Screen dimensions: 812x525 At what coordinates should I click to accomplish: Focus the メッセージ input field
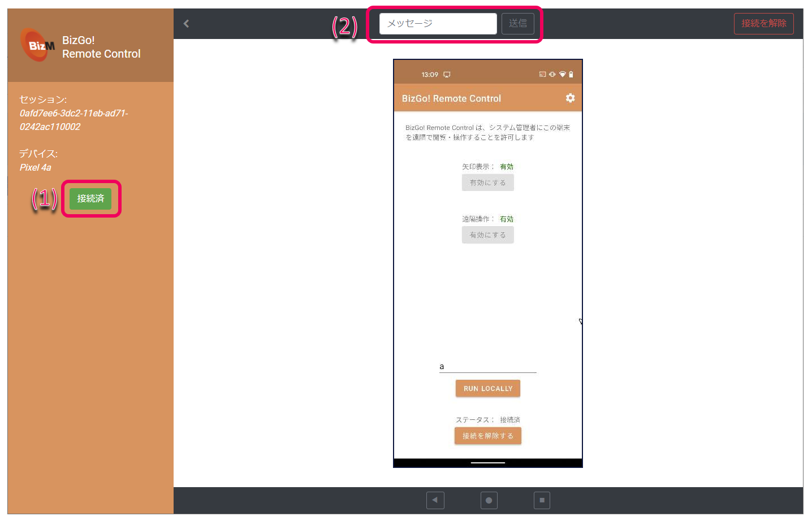[x=438, y=24]
